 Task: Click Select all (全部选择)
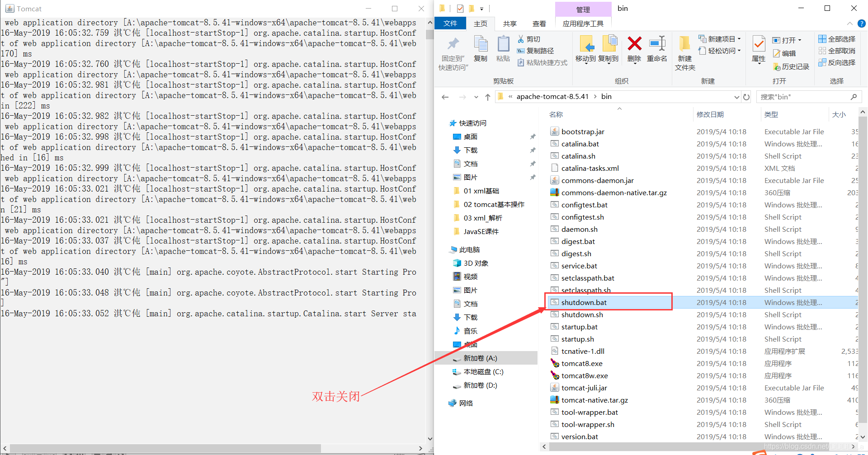pos(837,39)
